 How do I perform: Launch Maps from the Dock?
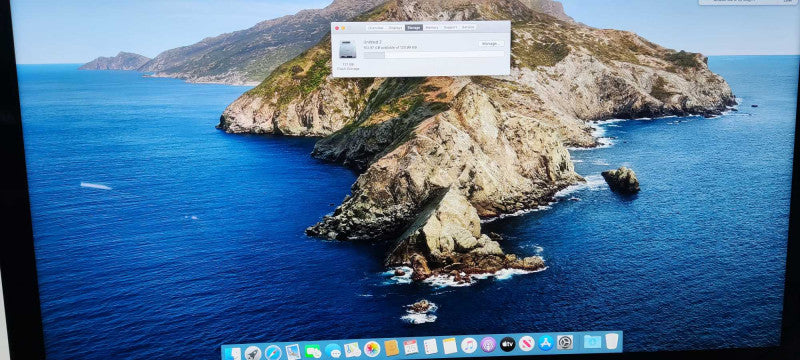pos(353,349)
